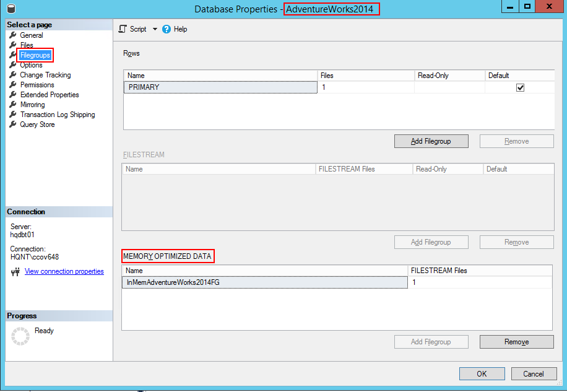Open View connection properties link
The width and height of the screenshot is (567, 392).
(64, 271)
